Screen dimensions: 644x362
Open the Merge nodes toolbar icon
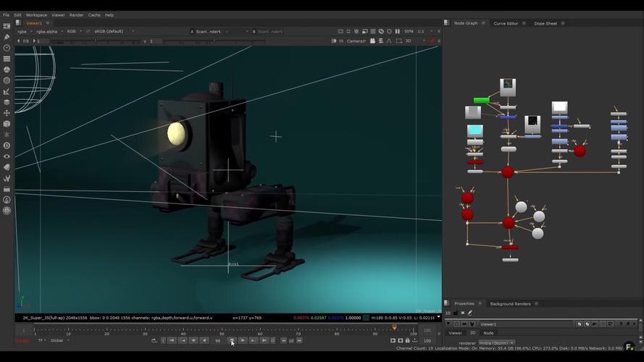pos(7,102)
